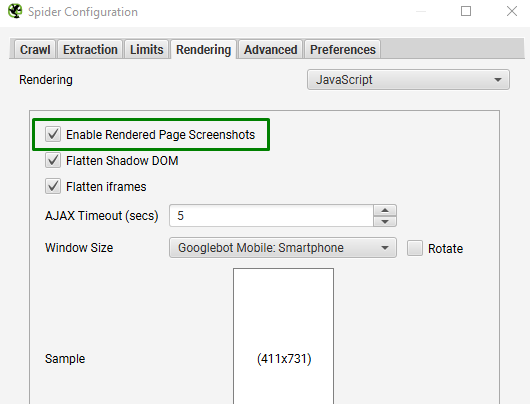This screenshot has width=530, height=404.
Task: Open the Preferences tab
Action: pyautogui.click(x=343, y=49)
